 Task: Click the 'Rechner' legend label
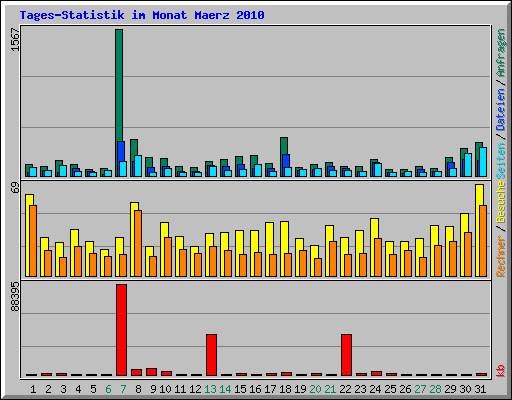click(x=501, y=256)
